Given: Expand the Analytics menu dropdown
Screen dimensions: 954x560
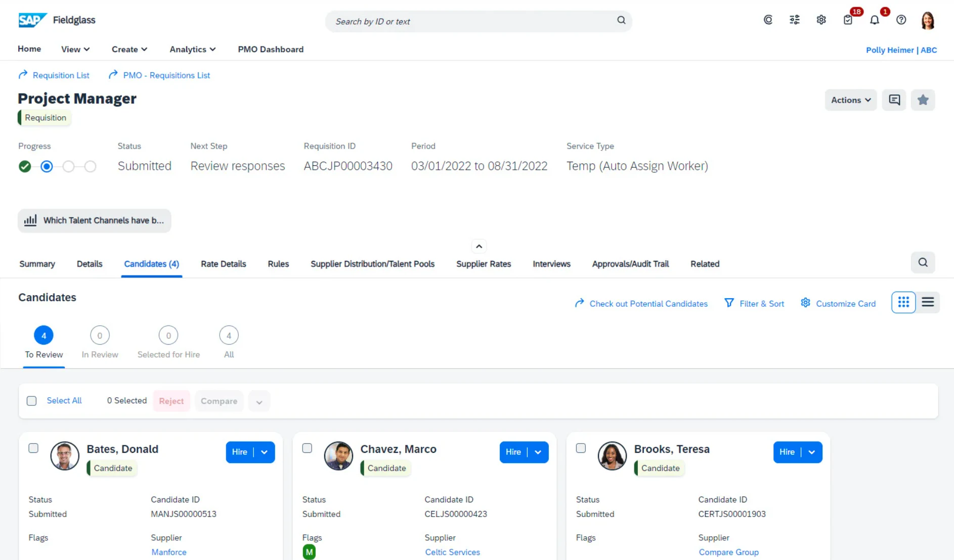Looking at the screenshot, I should (x=193, y=49).
